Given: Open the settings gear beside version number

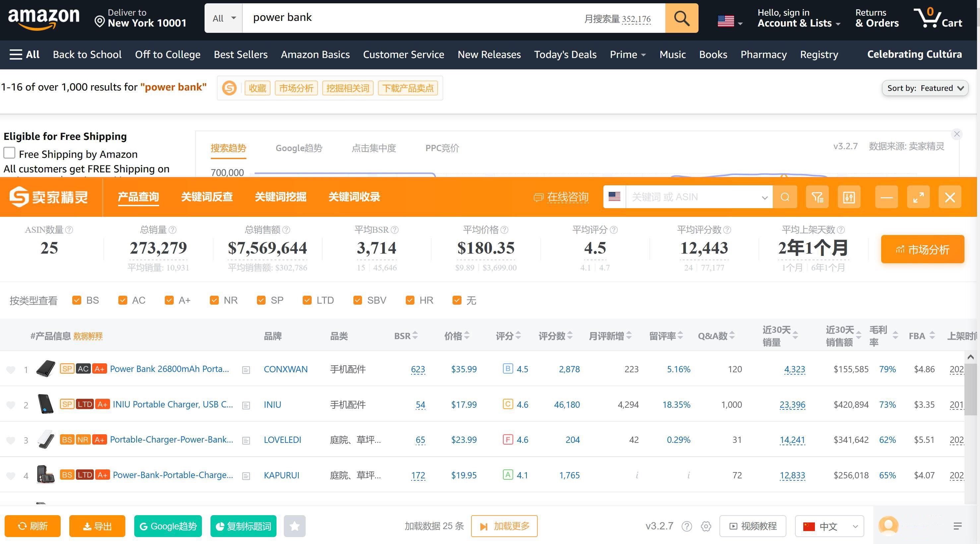Looking at the screenshot, I should pos(706,526).
